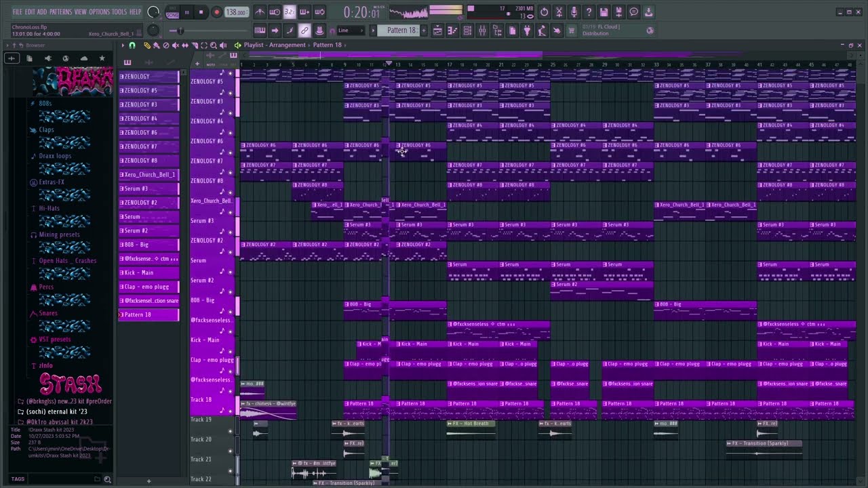Click the undo history icon
The width and height of the screenshot is (868, 488).
tap(544, 12)
